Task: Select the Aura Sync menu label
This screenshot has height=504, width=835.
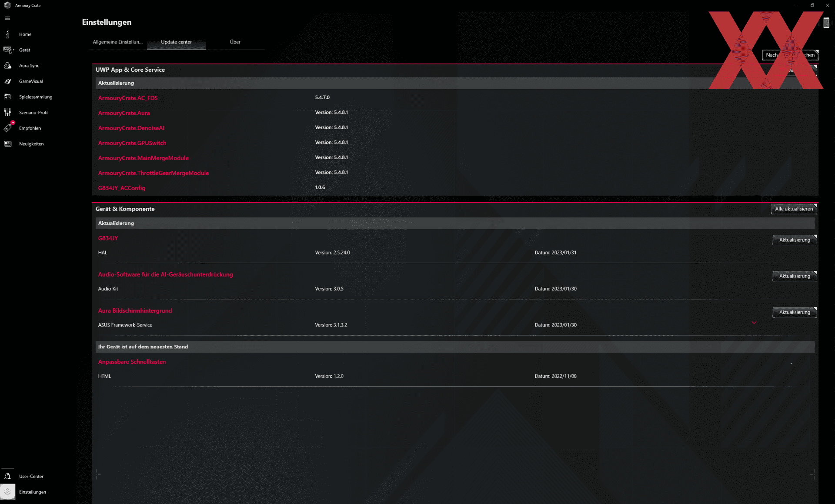Action: click(29, 66)
